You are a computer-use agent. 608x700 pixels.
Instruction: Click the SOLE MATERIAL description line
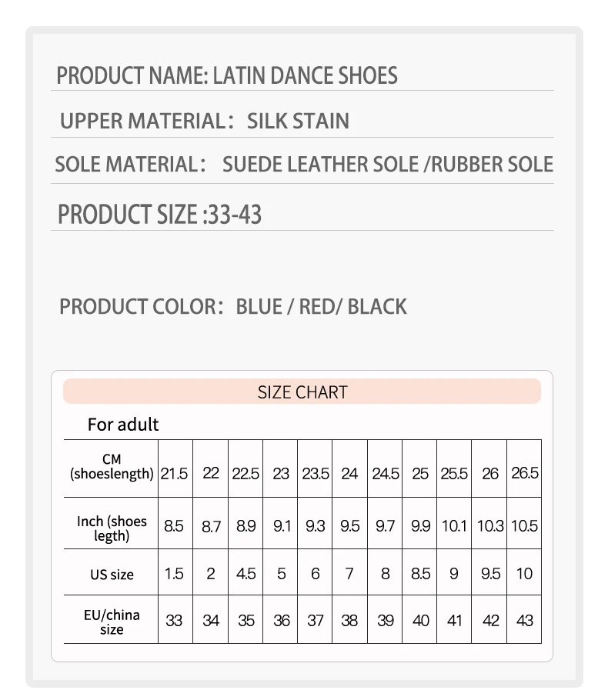(x=303, y=164)
